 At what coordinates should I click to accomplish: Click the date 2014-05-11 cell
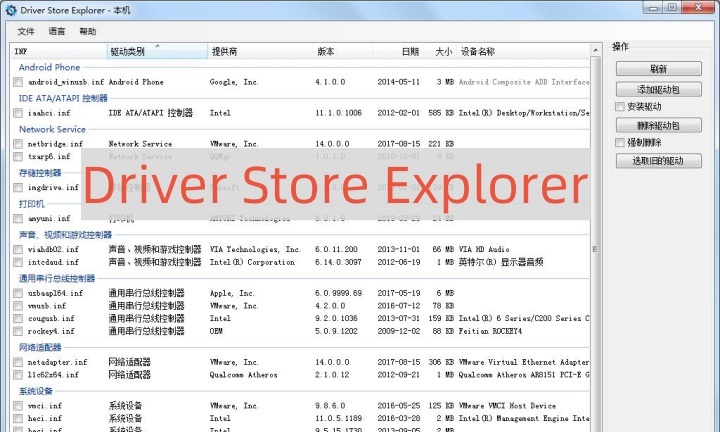pos(399,82)
